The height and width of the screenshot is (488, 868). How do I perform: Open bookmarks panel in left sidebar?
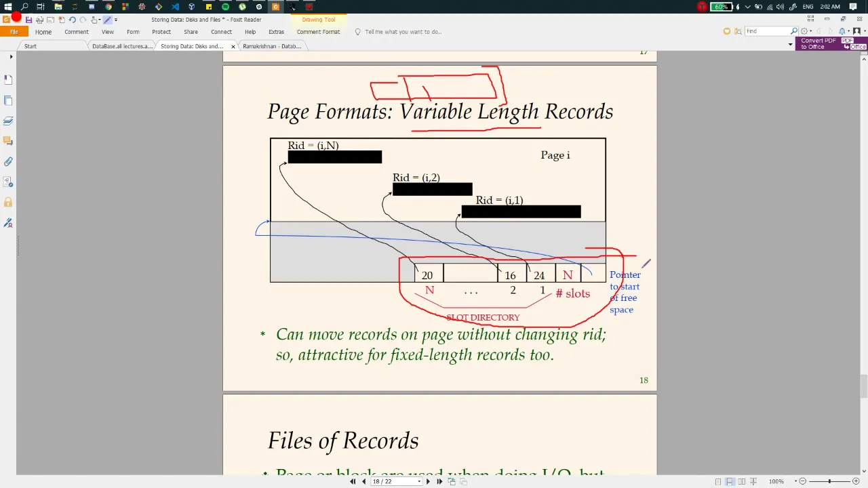pos(8,80)
